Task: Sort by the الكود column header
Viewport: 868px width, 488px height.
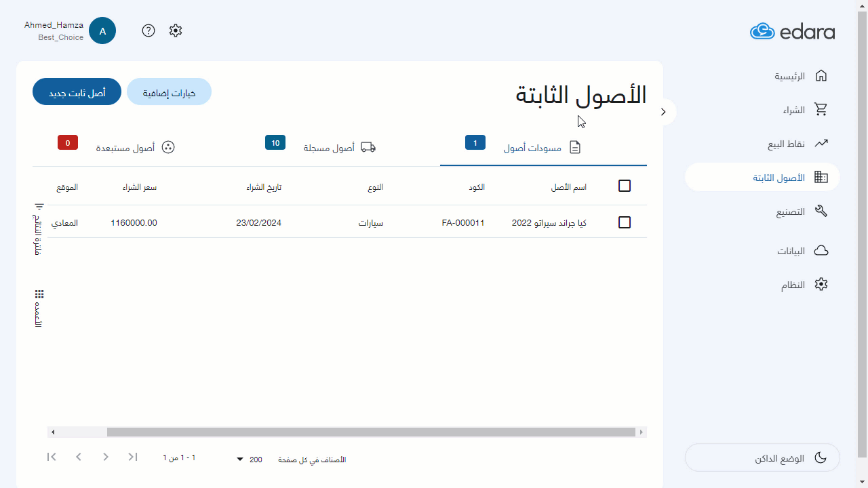Action: point(477,187)
